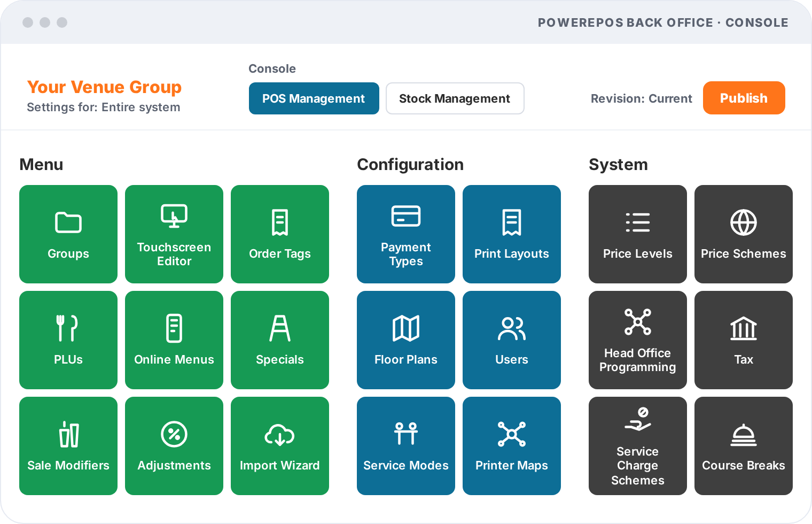Image resolution: width=812 pixels, height=524 pixels.
Task: Open the Order Tags tile
Action: 280,234
